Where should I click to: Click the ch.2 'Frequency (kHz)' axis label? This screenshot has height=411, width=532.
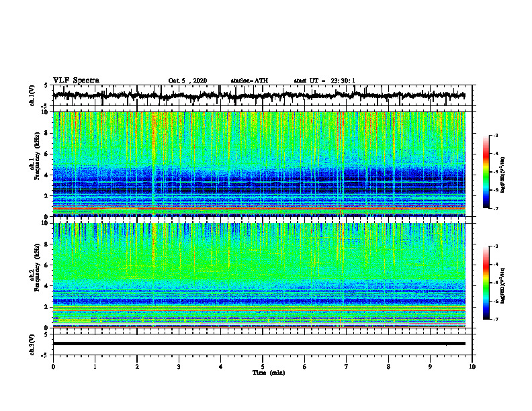click(x=38, y=267)
